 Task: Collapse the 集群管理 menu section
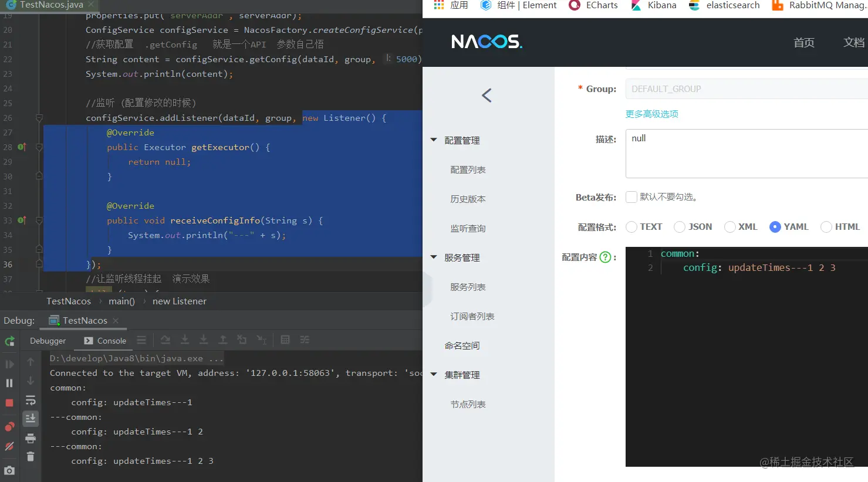click(434, 375)
